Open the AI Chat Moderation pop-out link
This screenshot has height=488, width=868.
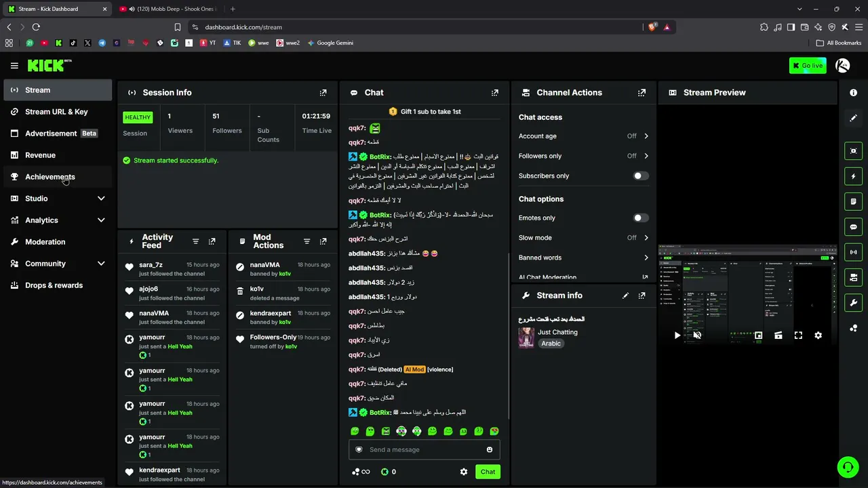(x=645, y=277)
